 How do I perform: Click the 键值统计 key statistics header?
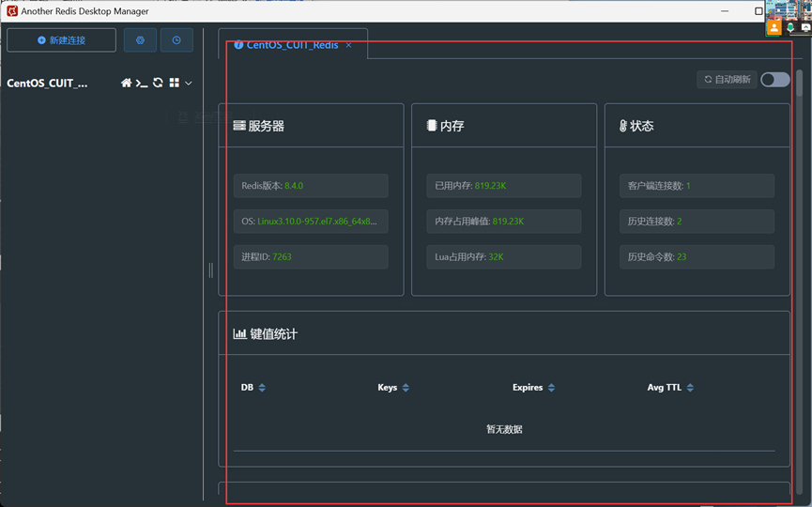click(504, 334)
